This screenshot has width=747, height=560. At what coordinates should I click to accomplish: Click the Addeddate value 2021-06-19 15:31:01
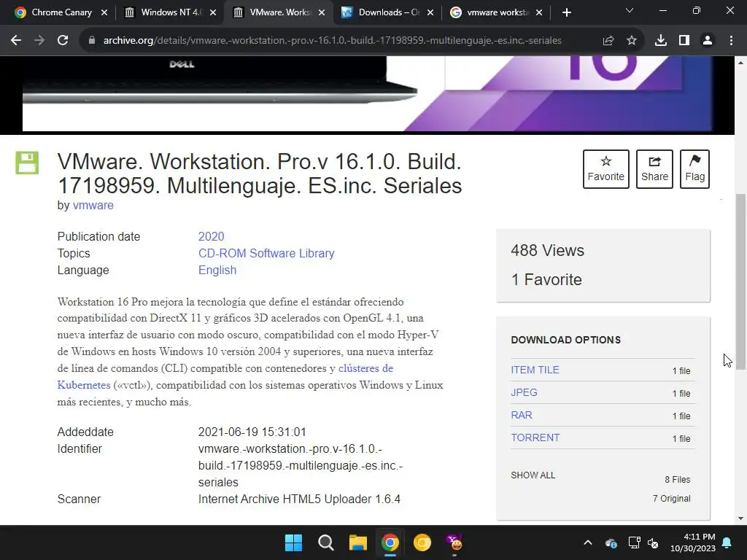click(x=252, y=432)
